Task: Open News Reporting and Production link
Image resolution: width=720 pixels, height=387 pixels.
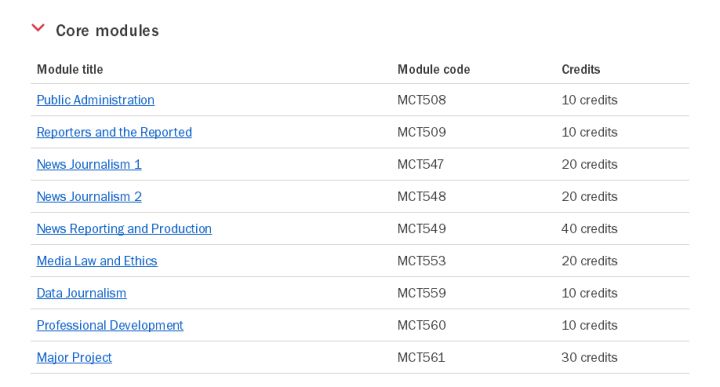Action: [124, 228]
